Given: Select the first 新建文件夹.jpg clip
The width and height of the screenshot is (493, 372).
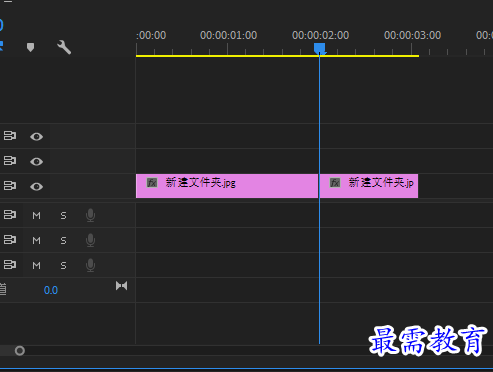Looking at the screenshot, I should (227, 186).
